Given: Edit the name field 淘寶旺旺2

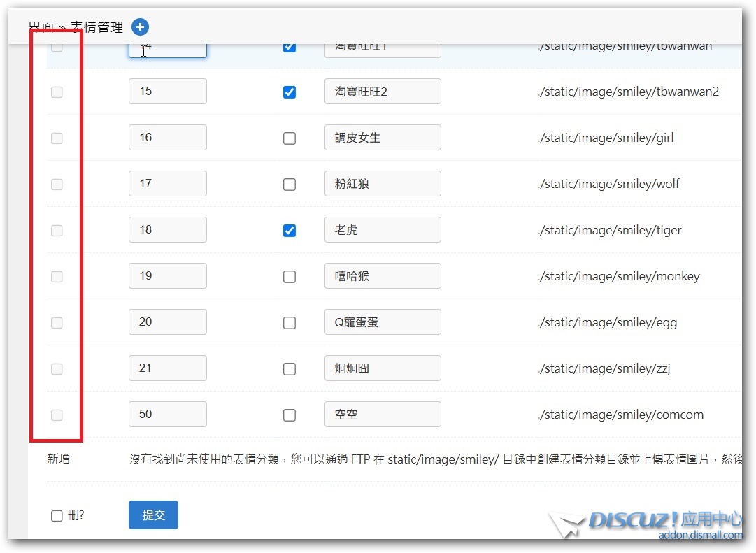Looking at the screenshot, I should click(x=383, y=91).
